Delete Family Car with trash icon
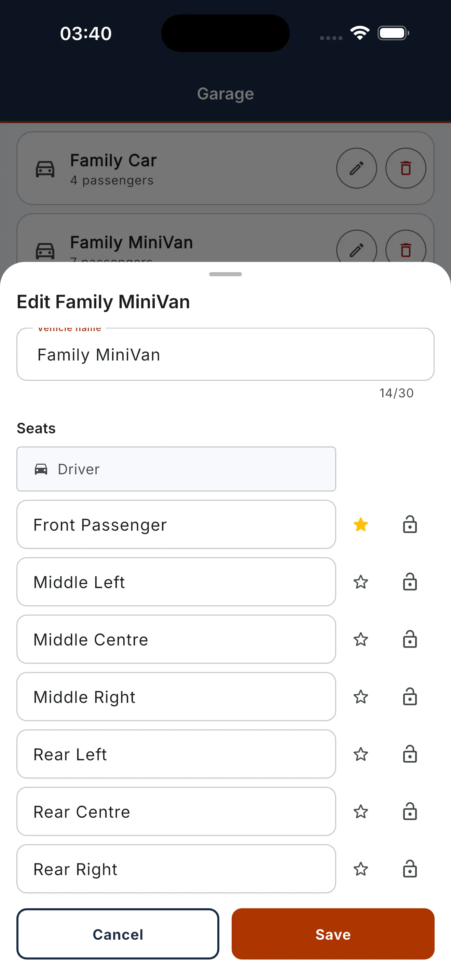The height and width of the screenshot is (980, 451). coord(406,168)
